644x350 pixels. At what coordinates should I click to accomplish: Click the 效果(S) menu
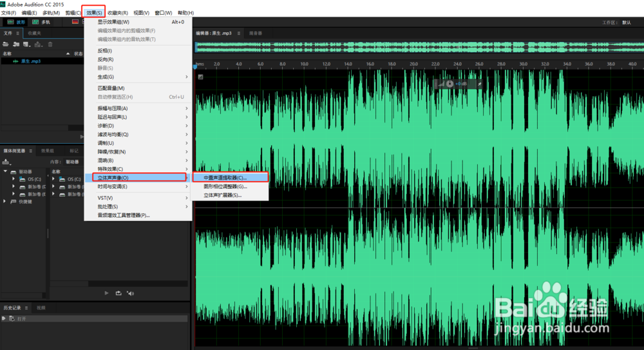coord(94,13)
